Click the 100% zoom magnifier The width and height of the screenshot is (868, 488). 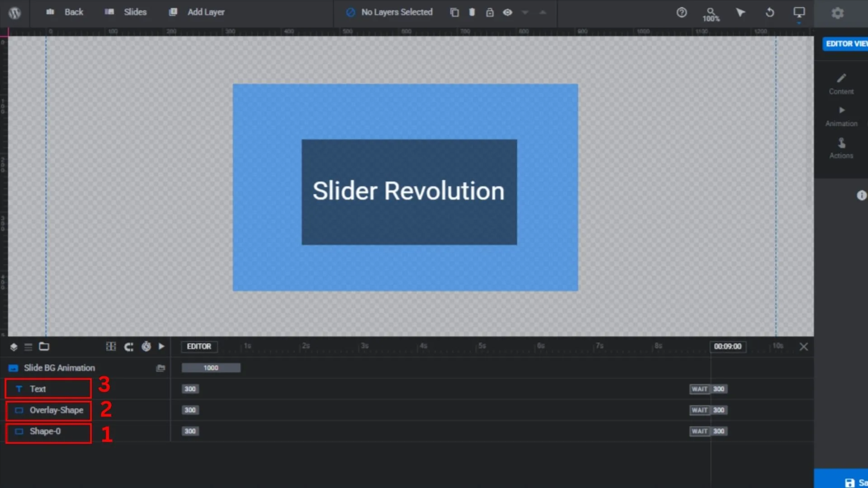(x=711, y=14)
